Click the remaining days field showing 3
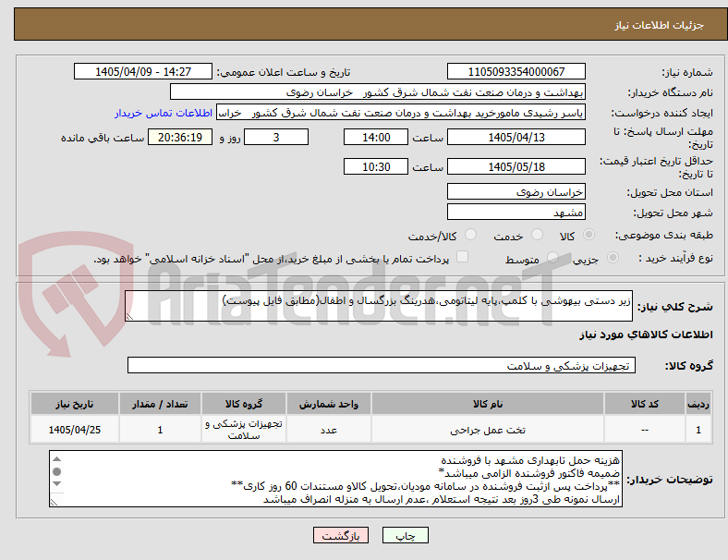Image resolution: width=728 pixels, height=560 pixels. point(276,137)
